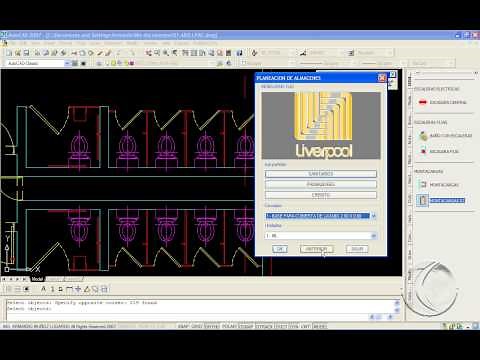
Task: Open the Edit menu
Action: coord(24,43)
